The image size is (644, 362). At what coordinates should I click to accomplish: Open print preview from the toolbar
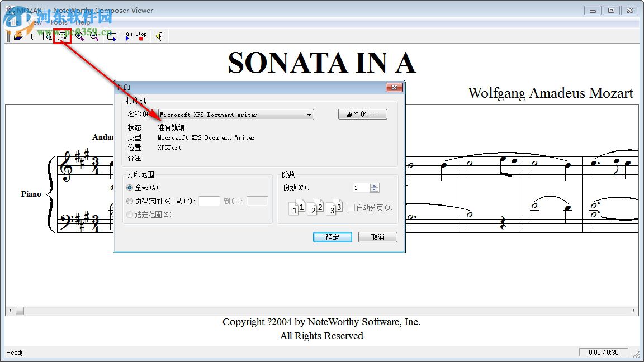tap(47, 36)
